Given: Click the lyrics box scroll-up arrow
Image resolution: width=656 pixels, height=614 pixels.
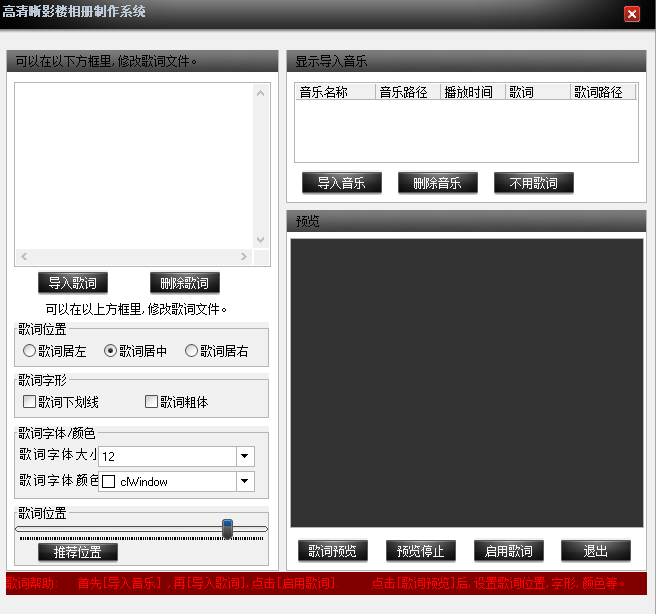Looking at the screenshot, I should (x=261, y=93).
